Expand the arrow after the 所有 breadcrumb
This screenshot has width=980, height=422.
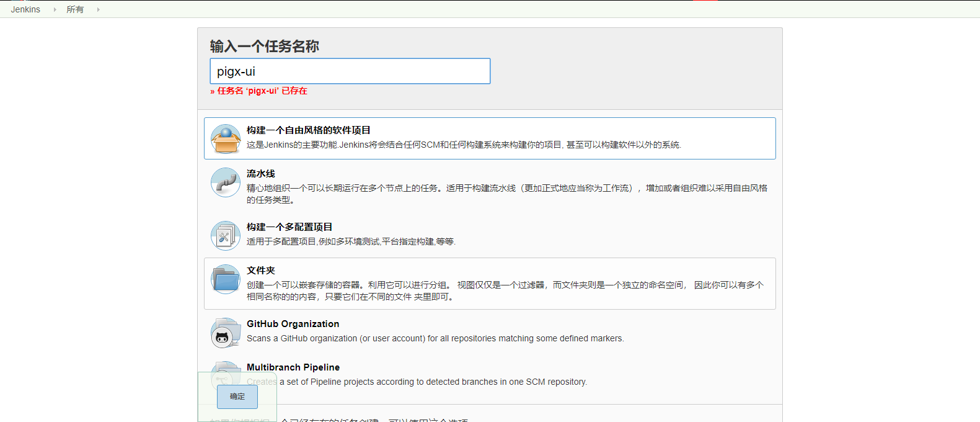[98, 9]
